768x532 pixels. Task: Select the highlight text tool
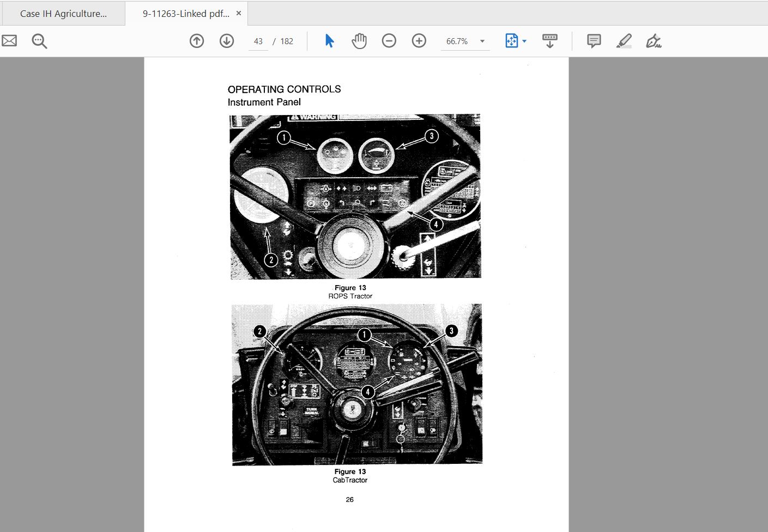point(624,41)
